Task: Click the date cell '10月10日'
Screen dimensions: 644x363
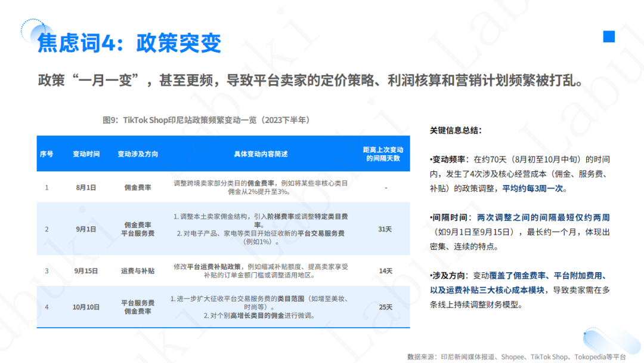Action: coord(86,307)
